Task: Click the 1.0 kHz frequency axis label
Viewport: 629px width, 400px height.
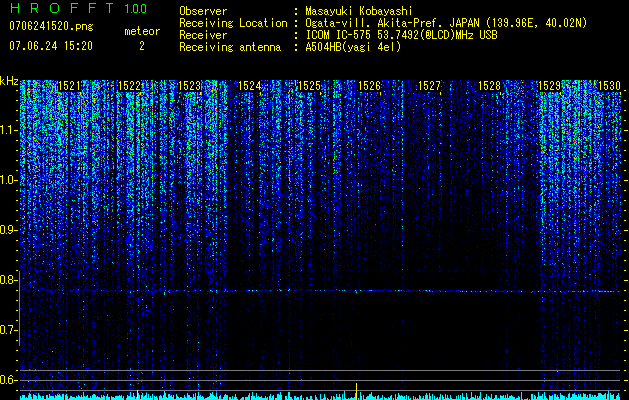Action: pos(8,180)
